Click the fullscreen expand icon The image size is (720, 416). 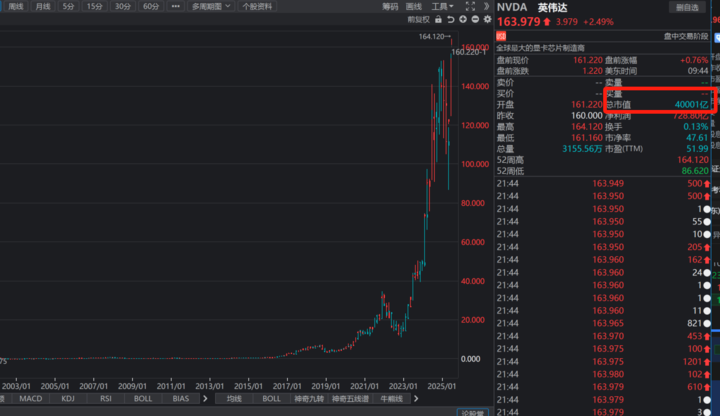coord(470,6)
